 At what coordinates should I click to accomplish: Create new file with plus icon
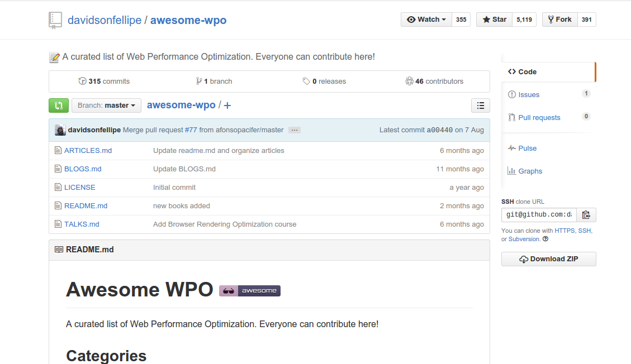pos(227,106)
